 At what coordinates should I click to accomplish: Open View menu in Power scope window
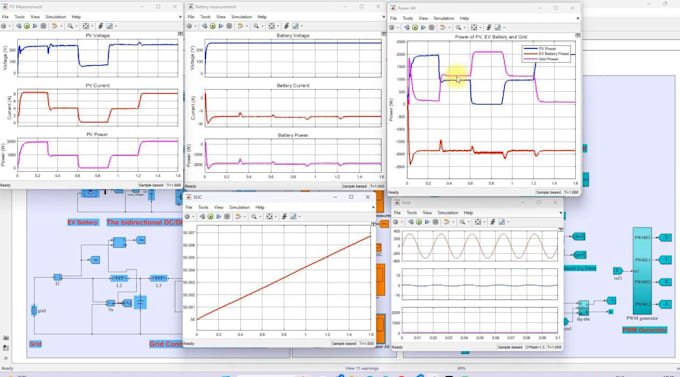pyautogui.click(x=423, y=18)
